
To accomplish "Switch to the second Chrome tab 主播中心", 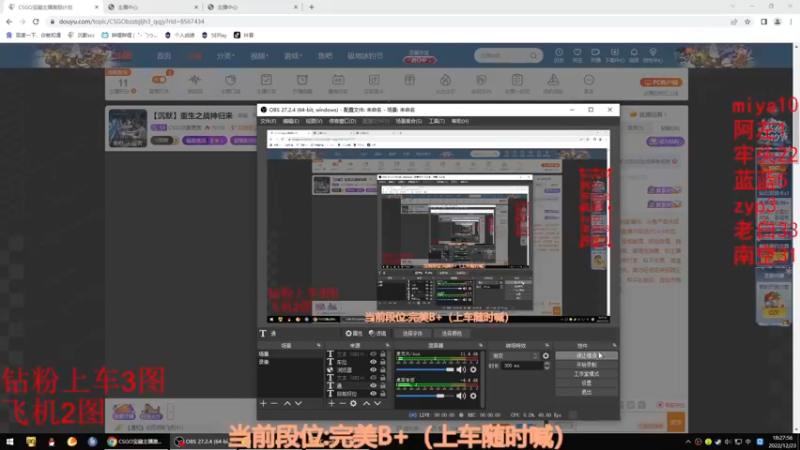I will pos(152,7).
